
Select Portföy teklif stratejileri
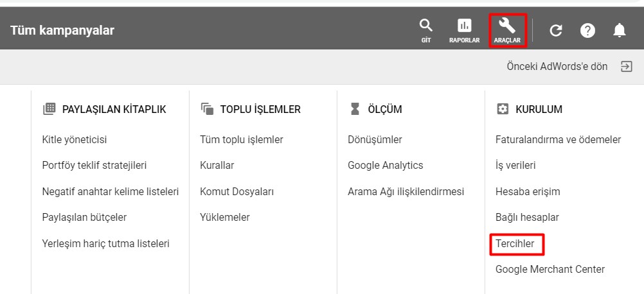pyautogui.click(x=94, y=165)
